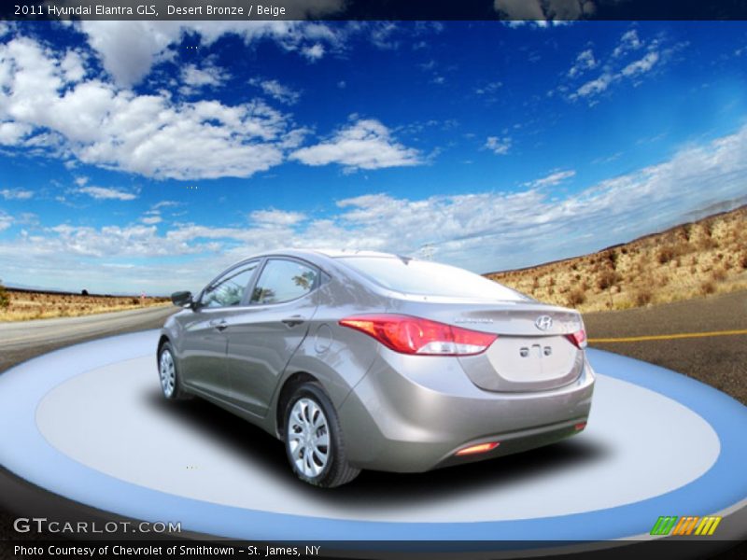
Task: Click the car's left red tail light
Action: [419, 335]
